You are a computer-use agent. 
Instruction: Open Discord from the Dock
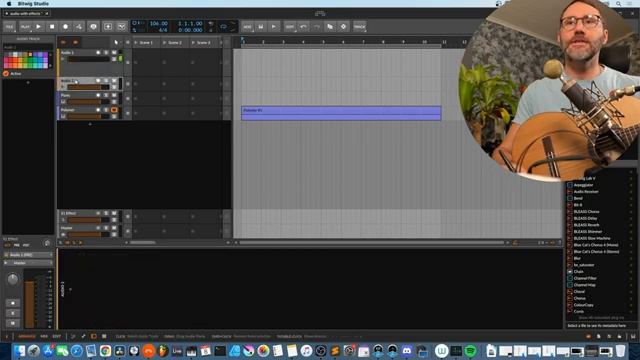[x=407, y=351]
